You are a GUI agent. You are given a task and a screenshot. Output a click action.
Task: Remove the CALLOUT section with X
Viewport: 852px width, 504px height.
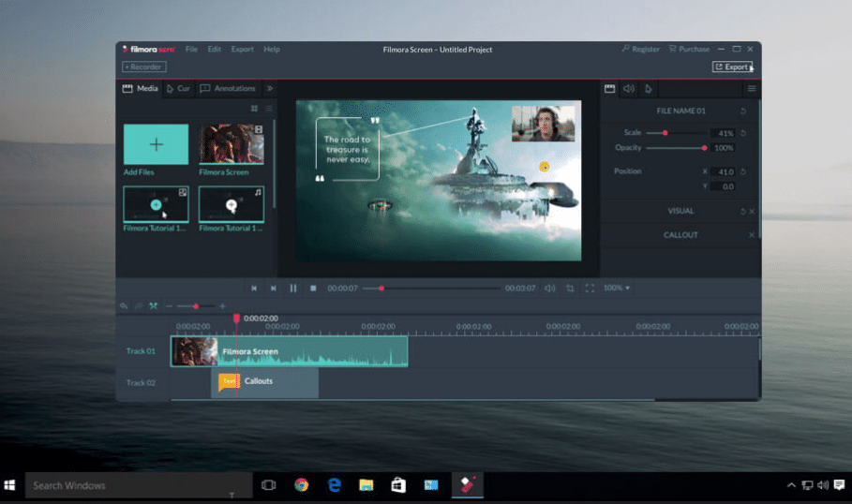click(x=752, y=235)
